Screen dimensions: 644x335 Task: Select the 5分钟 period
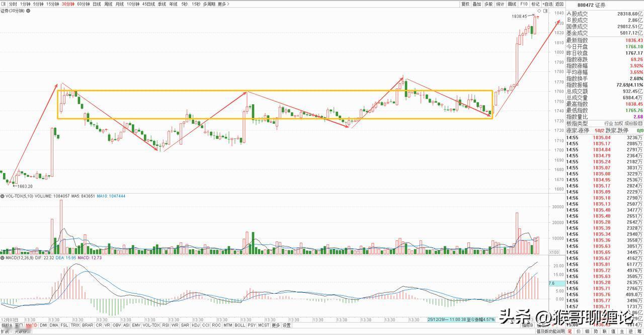[38, 4]
